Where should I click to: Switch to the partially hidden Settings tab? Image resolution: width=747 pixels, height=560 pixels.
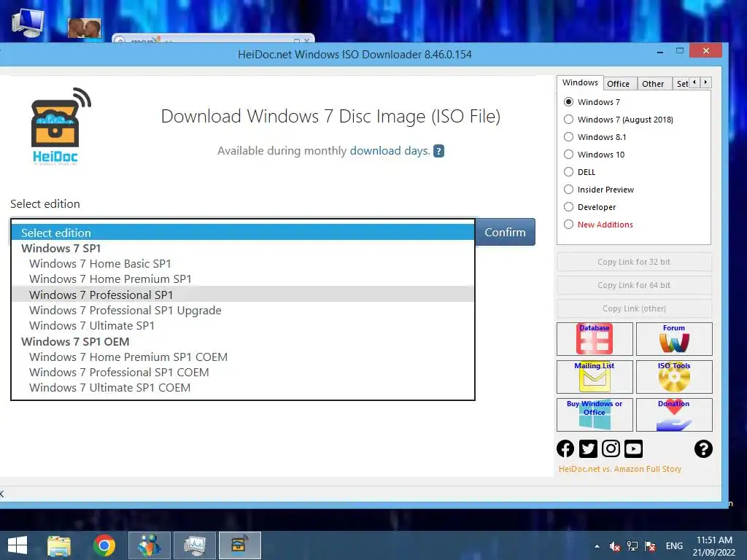681,84
